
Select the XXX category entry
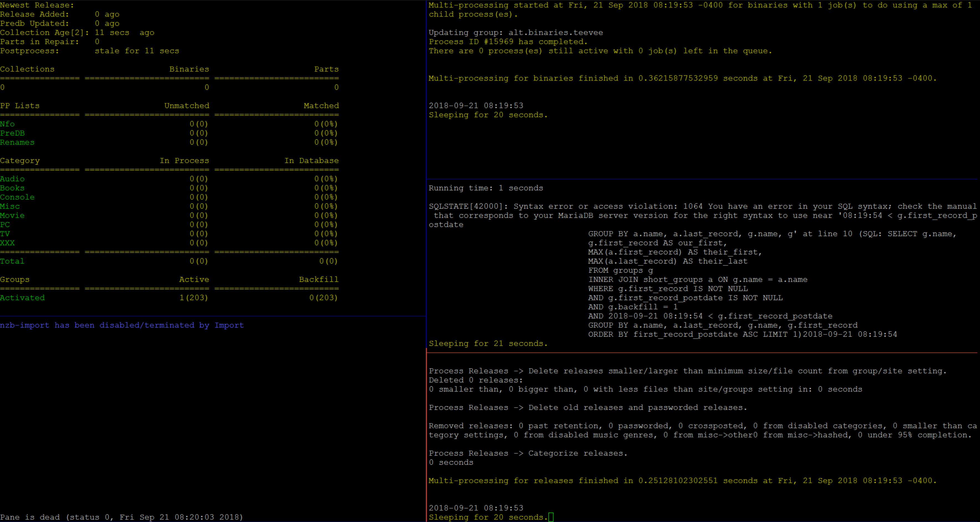coord(7,243)
